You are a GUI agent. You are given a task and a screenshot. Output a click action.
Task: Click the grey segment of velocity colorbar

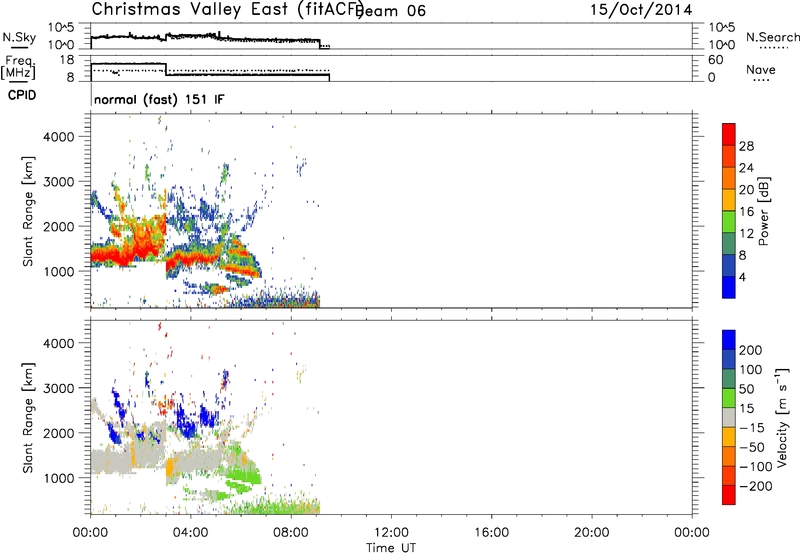(729, 418)
